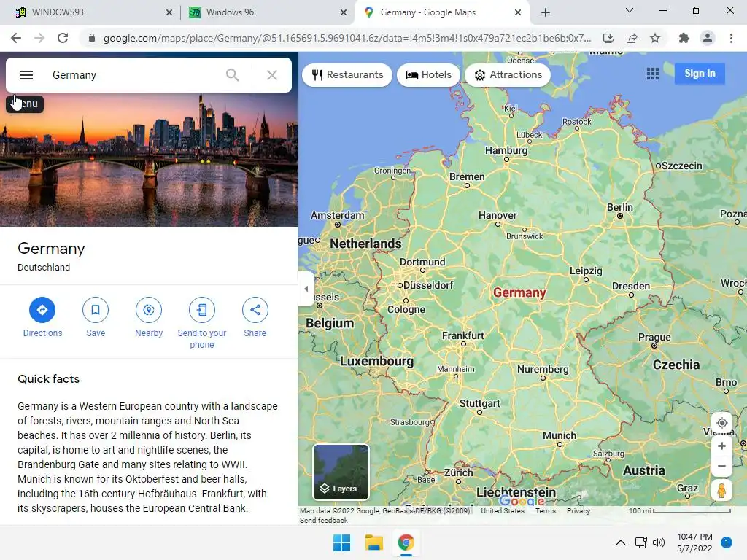Show hidden system tray icons
Image resolution: width=747 pixels, height=560 pixels.
point(620,542)
